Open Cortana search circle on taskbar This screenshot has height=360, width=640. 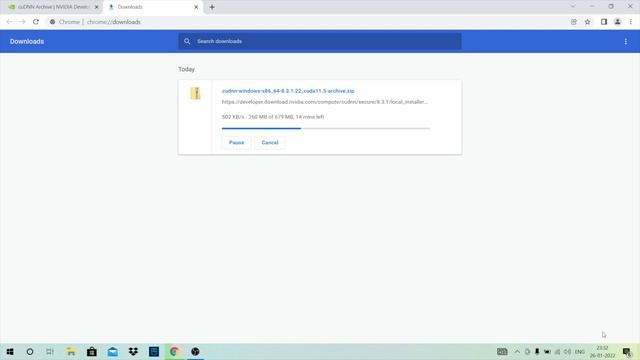[30, 351]
